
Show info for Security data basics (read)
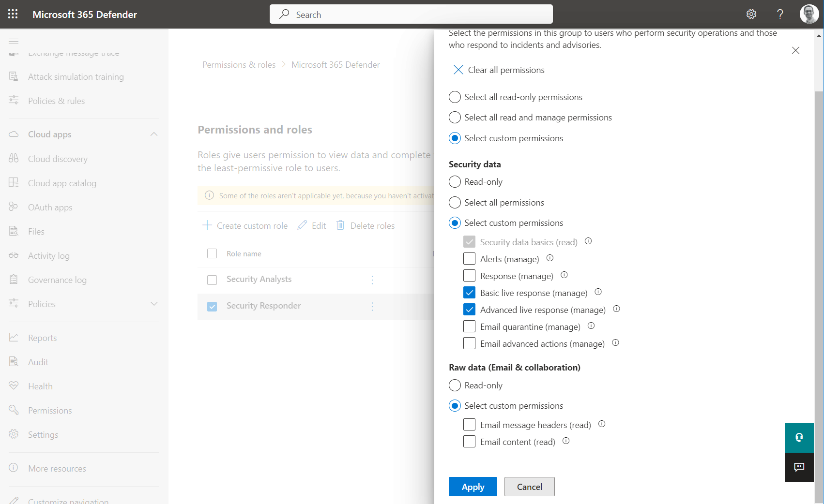pos(588,241)
